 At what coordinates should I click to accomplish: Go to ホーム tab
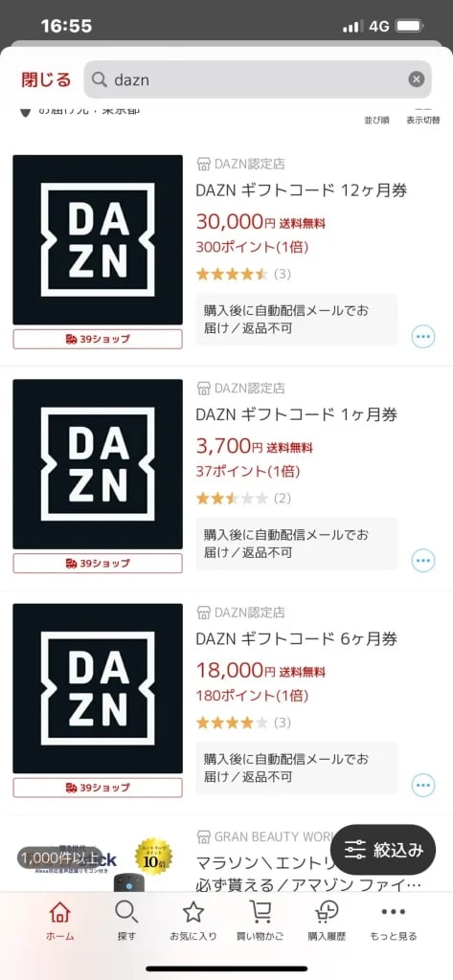(60, 922)
